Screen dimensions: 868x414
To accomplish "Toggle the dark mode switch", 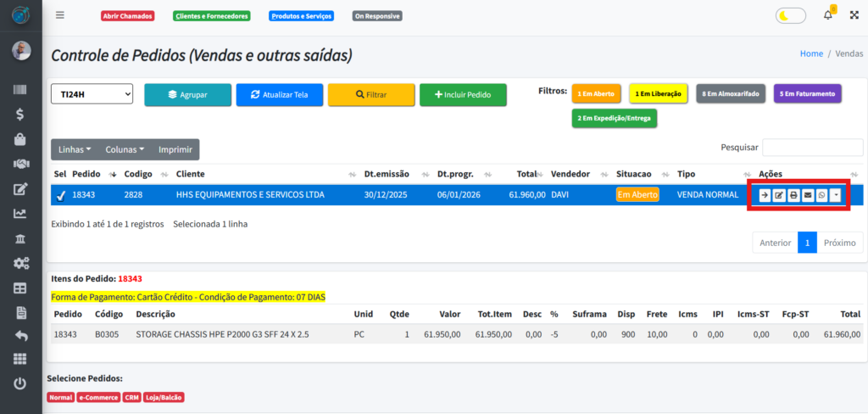I will tap(790, 15).
